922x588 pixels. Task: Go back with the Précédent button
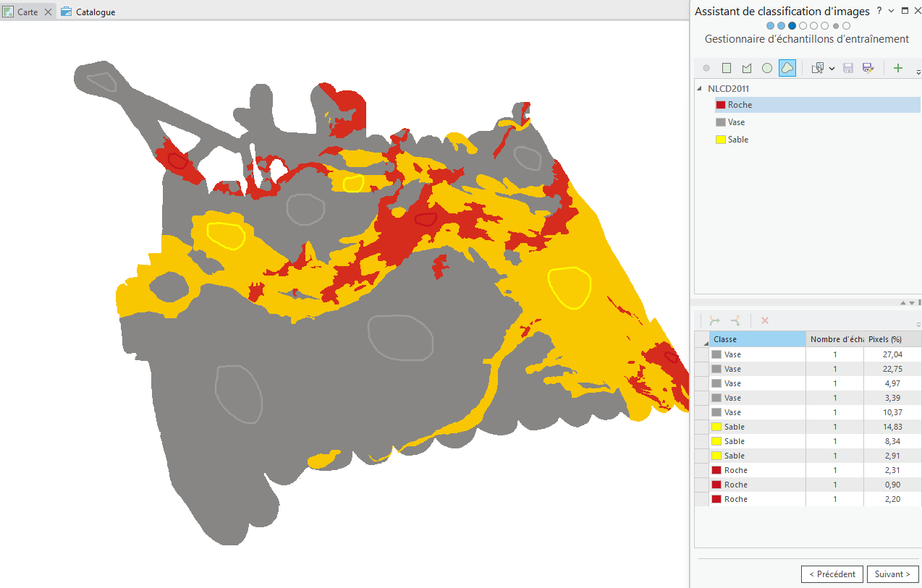pyautogui.click(x=832, y=574)
